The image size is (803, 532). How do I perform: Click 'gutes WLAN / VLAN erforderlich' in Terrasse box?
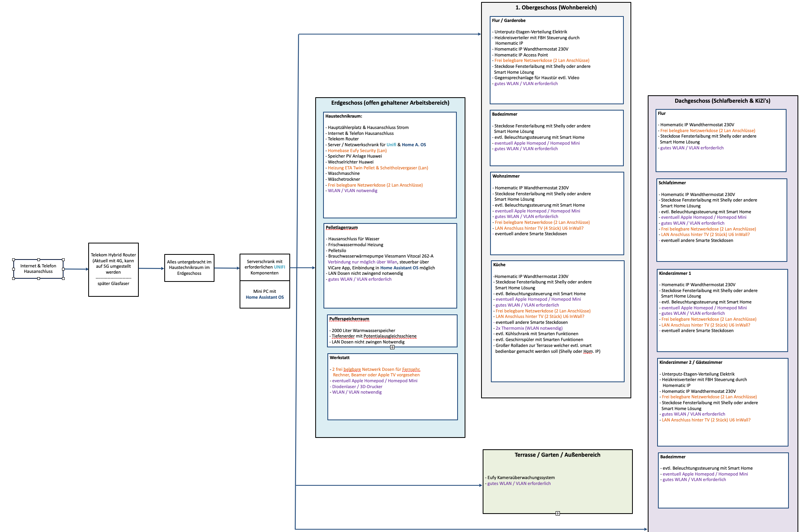tap(518, 483)
